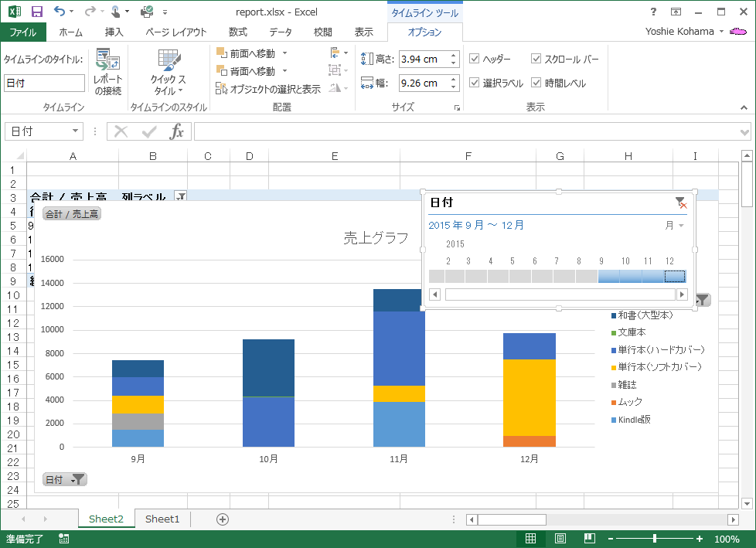The image size is (756, 548).
Task: Click the ribbon display options icon
Action: (x=676, y=12)
